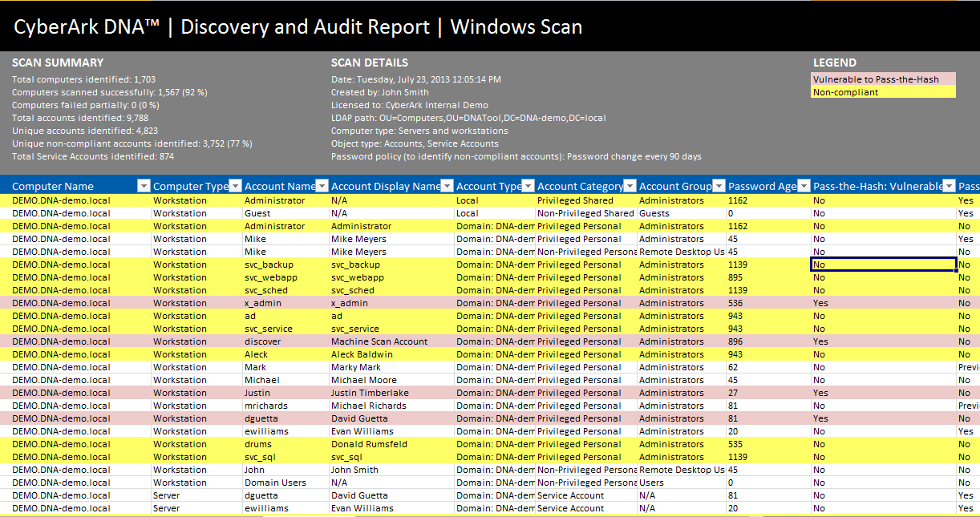
Task: Select the 'Domain Users' account name cell
Action: coord(285,483)
